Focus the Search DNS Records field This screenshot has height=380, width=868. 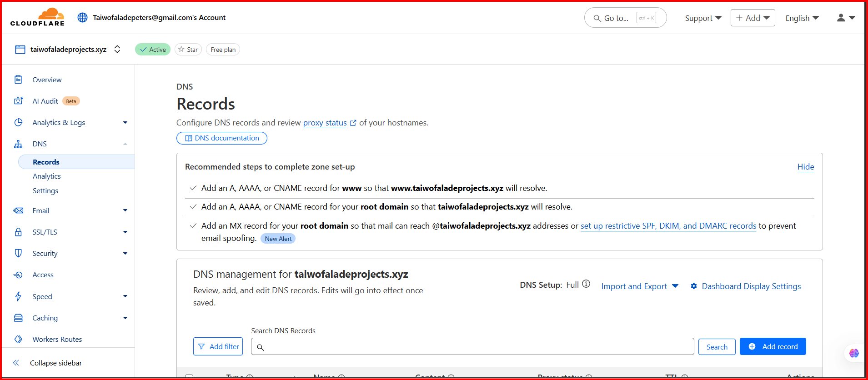(472, 346)
